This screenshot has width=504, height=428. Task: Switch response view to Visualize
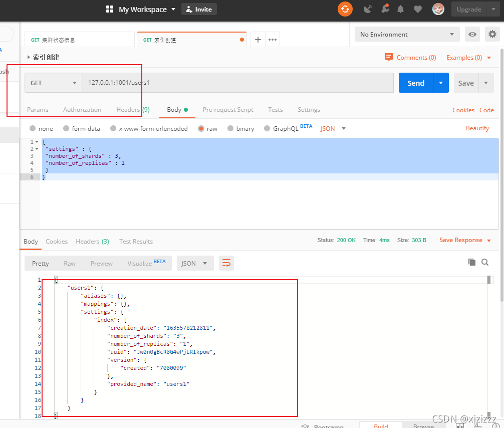pyautogui.click(x=146, y=263)
